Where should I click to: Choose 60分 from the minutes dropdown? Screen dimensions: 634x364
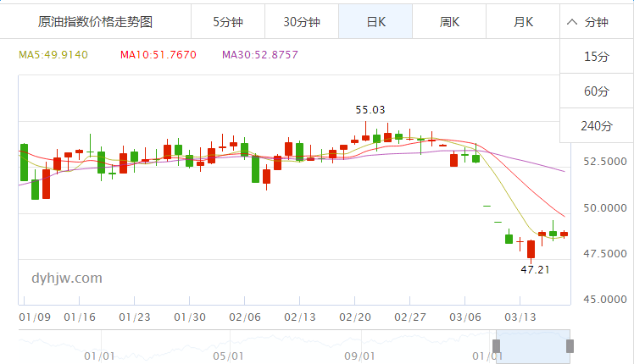[597, 91]
